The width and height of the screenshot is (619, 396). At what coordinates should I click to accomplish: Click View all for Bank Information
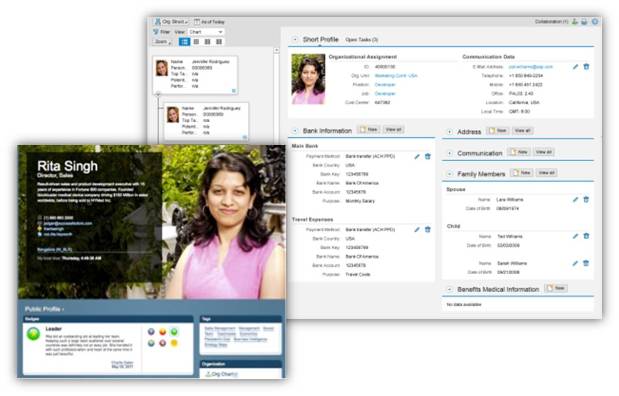[x=393, y=129]
